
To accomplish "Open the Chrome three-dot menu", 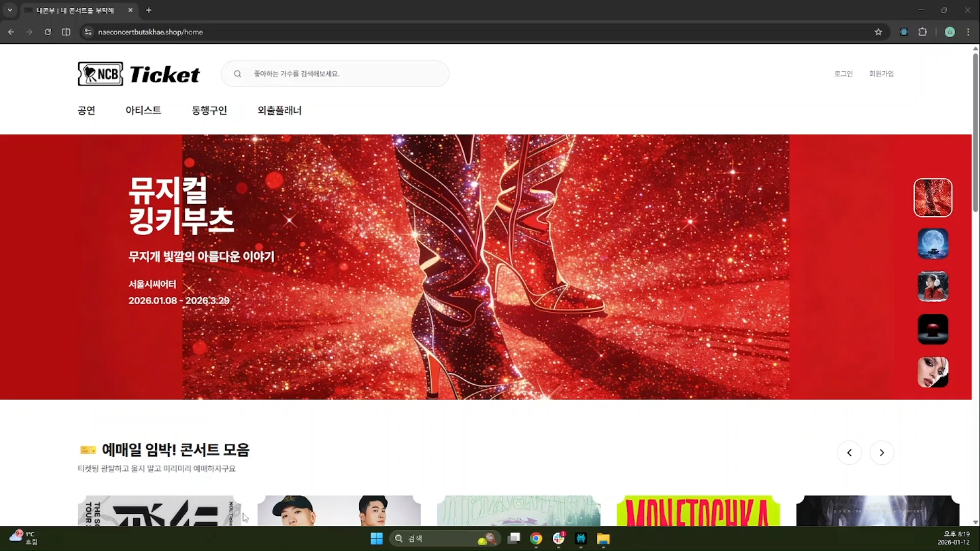I will (x=968, y=32).
